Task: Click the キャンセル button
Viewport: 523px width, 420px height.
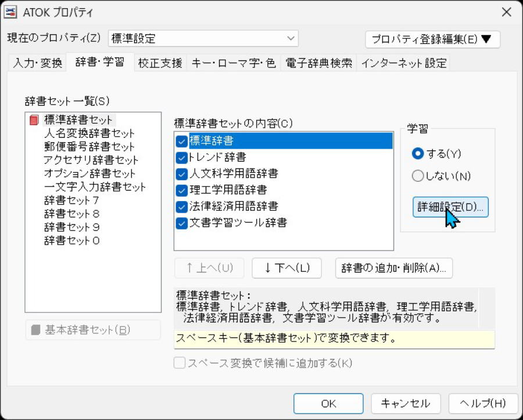Action: pos(406,404)
